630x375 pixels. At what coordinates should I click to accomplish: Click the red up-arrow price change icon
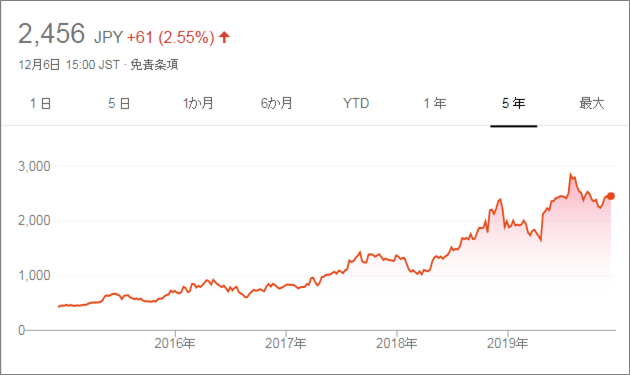(224, 37)
